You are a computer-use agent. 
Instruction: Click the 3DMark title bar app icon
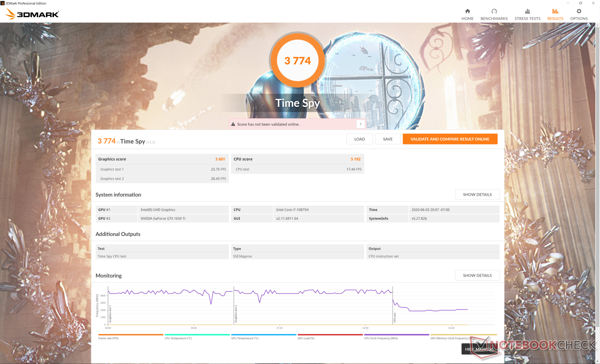click(x=2, y=3)
